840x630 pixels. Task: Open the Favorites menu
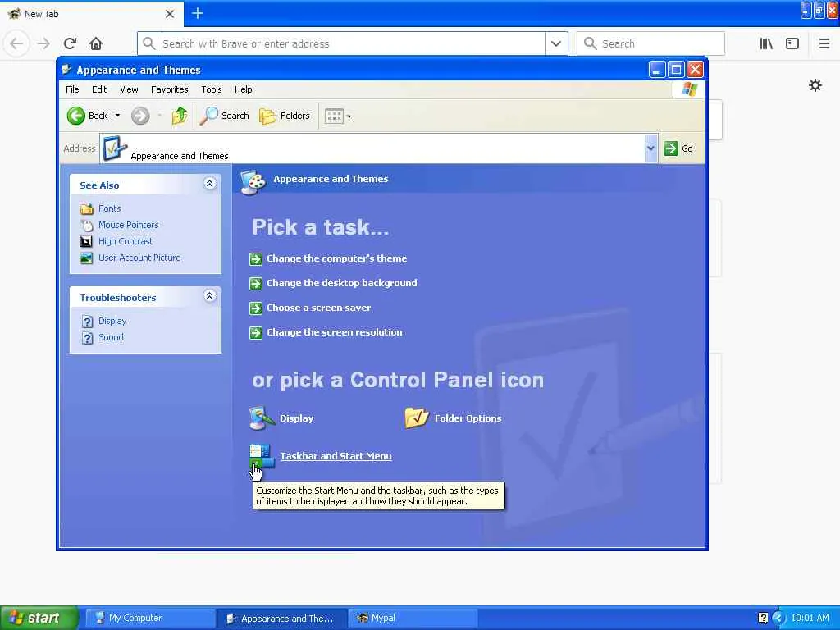click(169, 89)
